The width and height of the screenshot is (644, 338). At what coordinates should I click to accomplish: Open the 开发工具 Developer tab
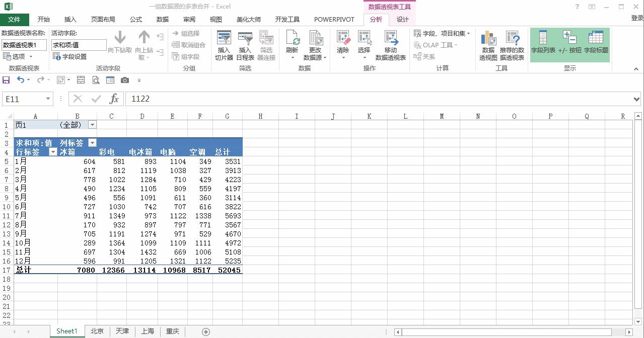coord(288,20)
